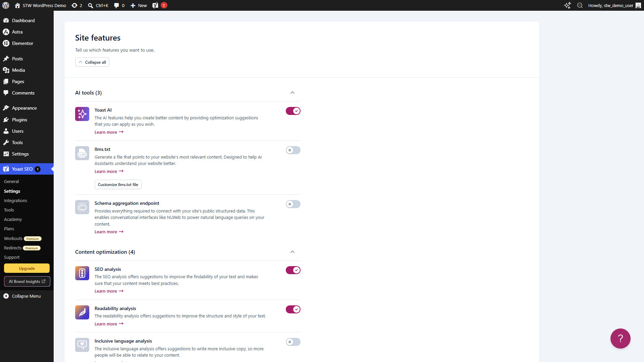644x362 pixels.
Task: Open Learn more under Schema aggregation endpoint
Action: point(109,232)
